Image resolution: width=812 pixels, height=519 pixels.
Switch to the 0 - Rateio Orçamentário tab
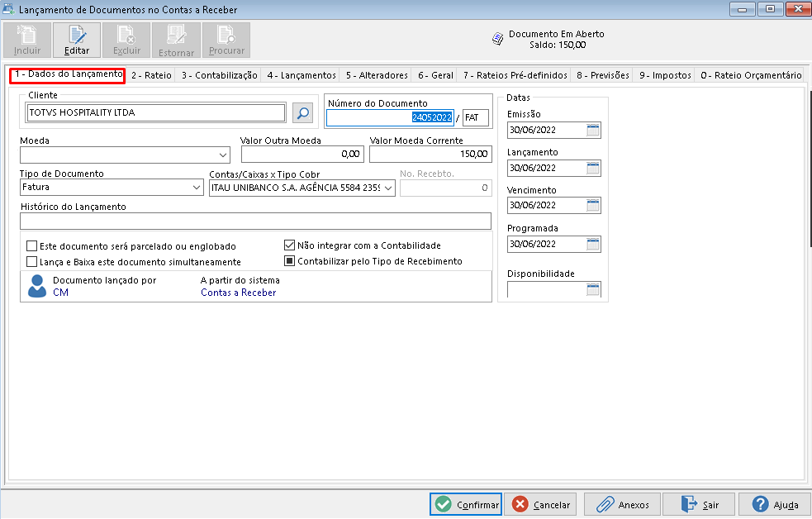[751, 75]
